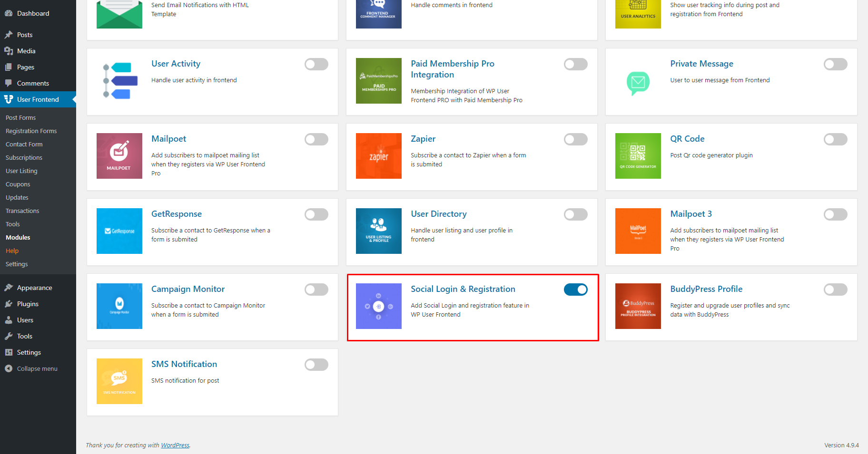Viewport: 868px width, 454px height.
Task: Open the Comments admin menu
Action: pyautogui.click(x=38, y=83)
